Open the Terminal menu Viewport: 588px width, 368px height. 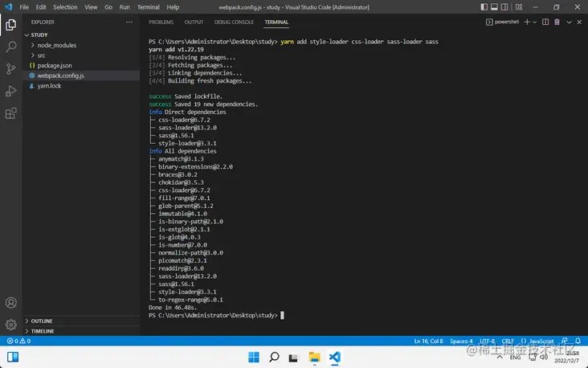(x=148, y=6)
